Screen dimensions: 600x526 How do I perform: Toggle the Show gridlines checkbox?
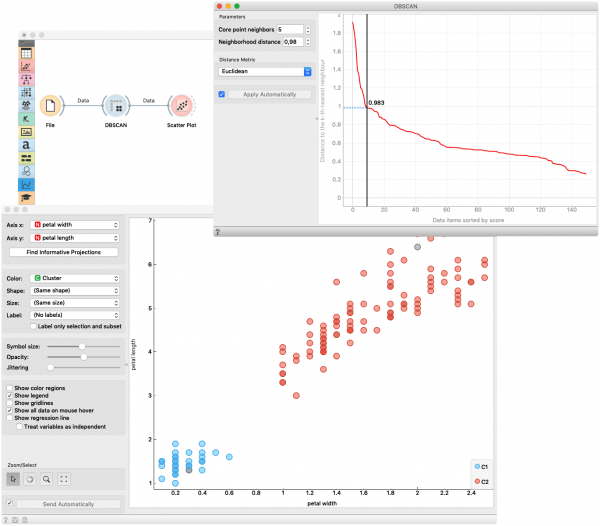coord(9,403)
